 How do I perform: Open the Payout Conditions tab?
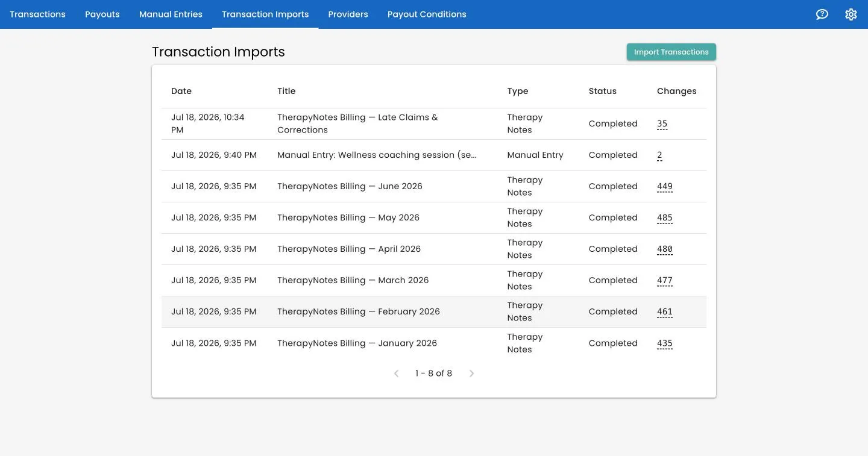click(427, 14)
